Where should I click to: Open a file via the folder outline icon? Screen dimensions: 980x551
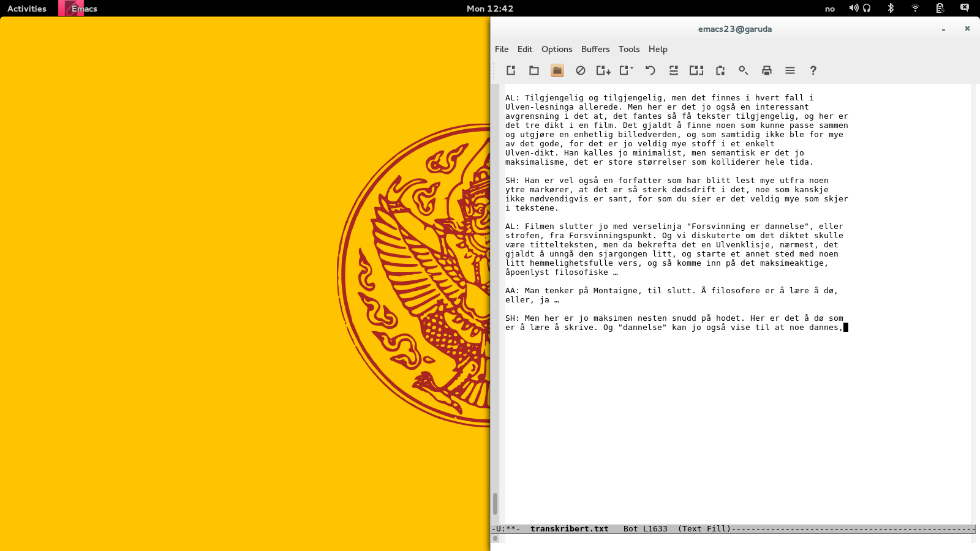534,70
